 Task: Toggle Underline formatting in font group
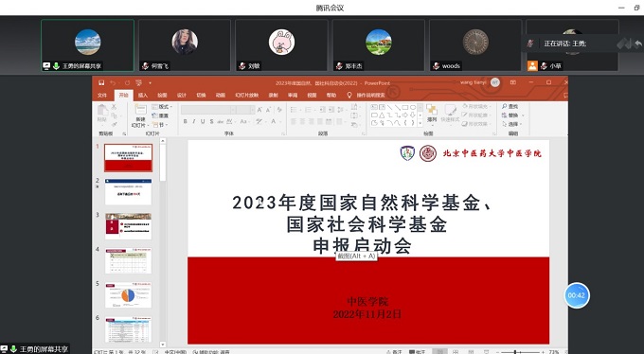[x=203, y=121]
